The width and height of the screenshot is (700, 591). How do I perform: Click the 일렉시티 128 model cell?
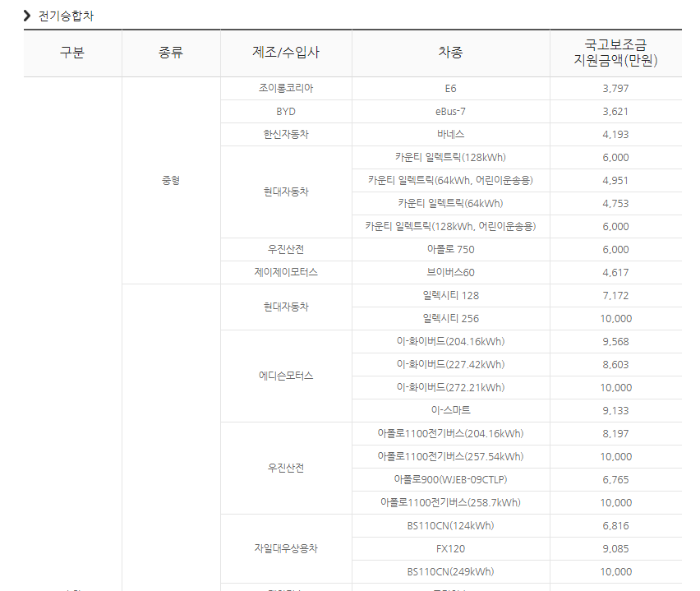coord(450,296)
